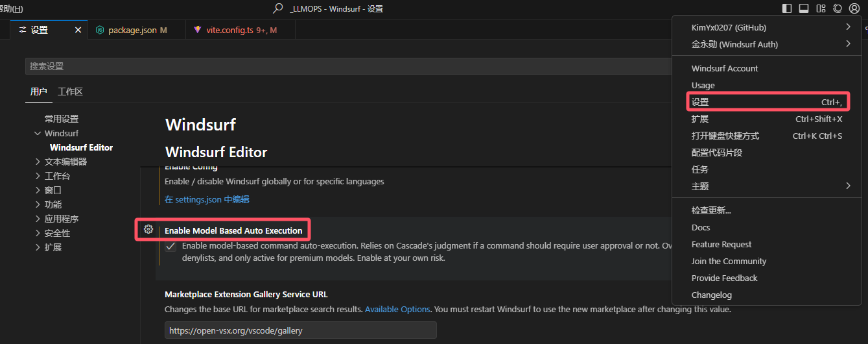The height and width of the screenshot is (344, 868).
Task: Close the 设置 tab
Action: click(78, 30)
